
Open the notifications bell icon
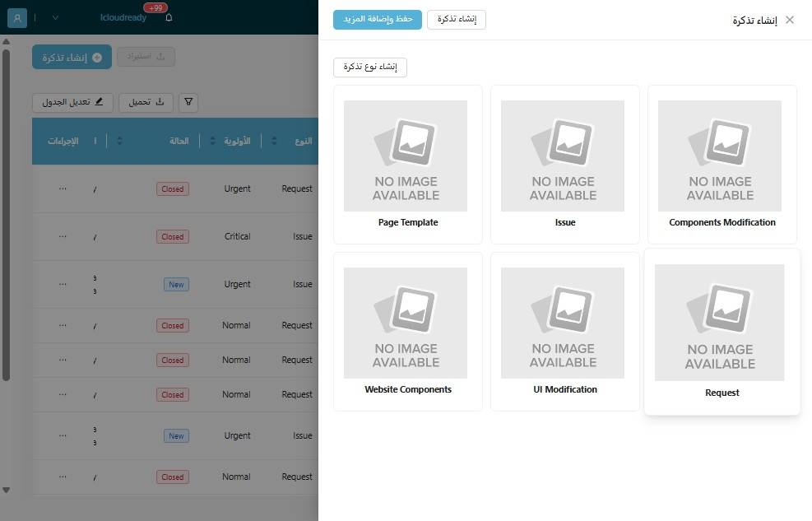169,17
